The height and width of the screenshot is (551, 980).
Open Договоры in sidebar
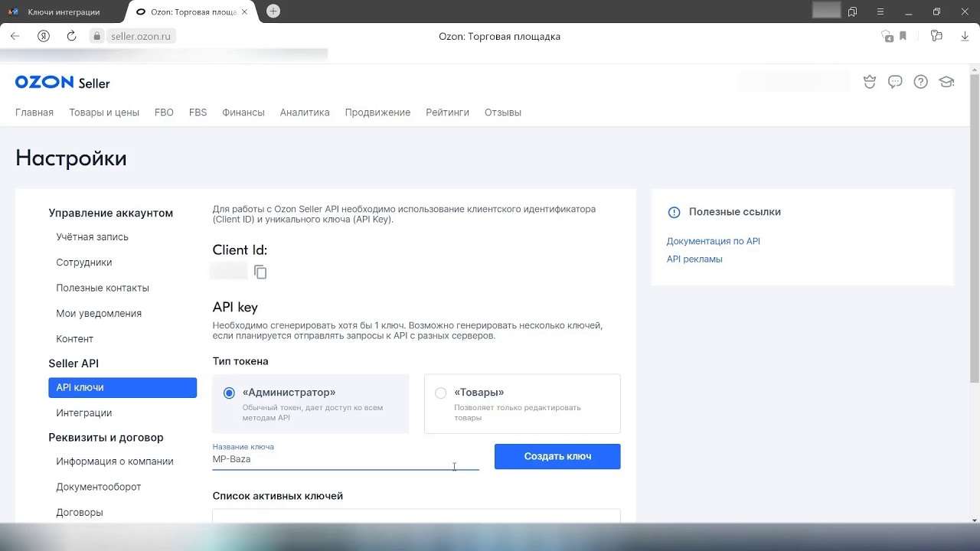[x=80, y=512]
